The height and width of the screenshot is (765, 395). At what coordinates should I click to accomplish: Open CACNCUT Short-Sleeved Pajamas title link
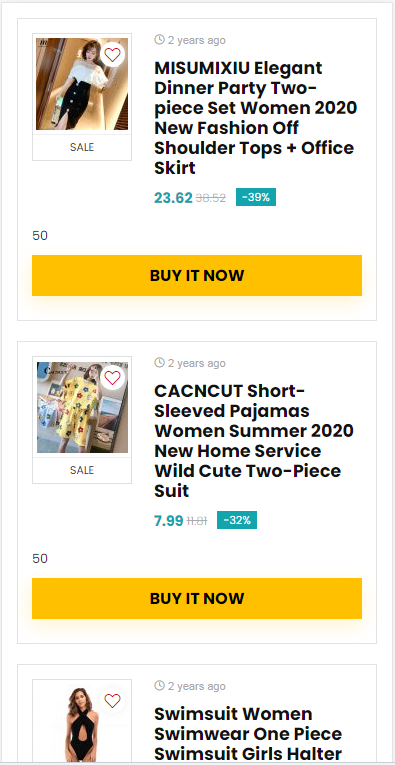click(x=254, y=441)
